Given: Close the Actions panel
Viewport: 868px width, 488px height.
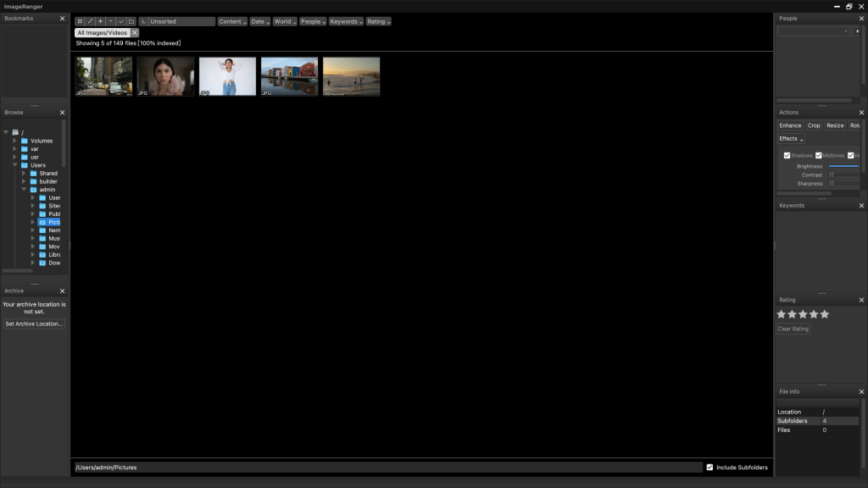Looking at the screenshot, I should (861, 113).
